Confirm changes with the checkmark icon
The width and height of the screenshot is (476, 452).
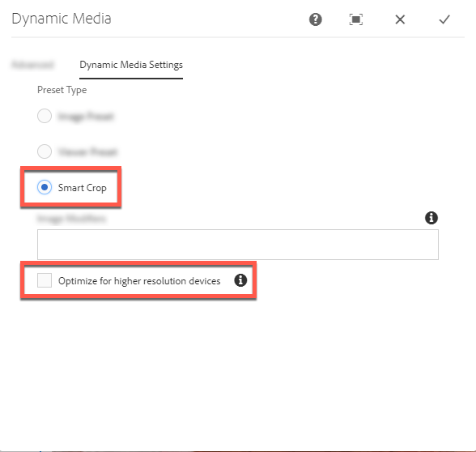coord(444,19)
